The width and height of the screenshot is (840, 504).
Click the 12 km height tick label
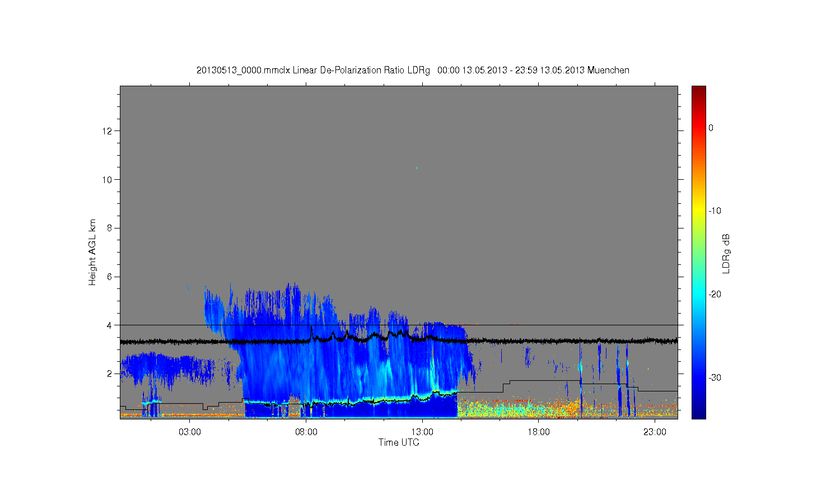point(108,131)
